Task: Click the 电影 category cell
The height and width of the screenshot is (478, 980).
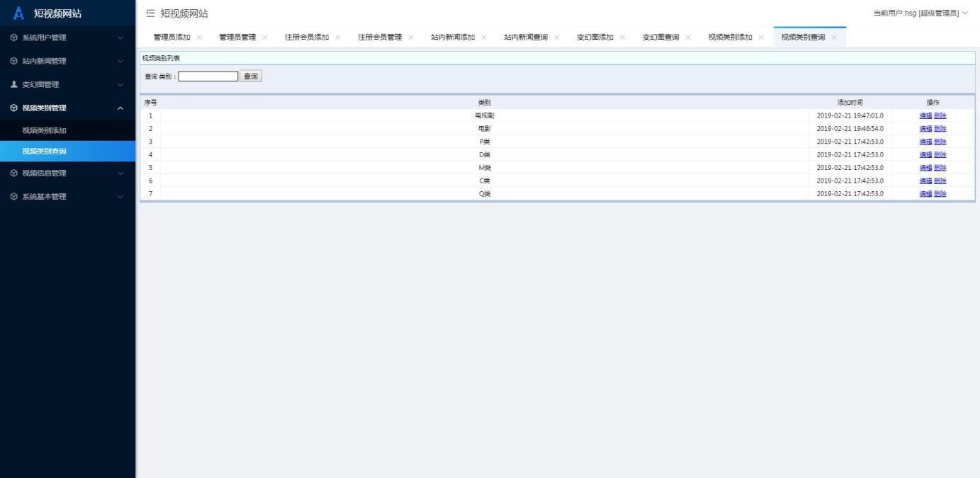Action: (485, 128)
